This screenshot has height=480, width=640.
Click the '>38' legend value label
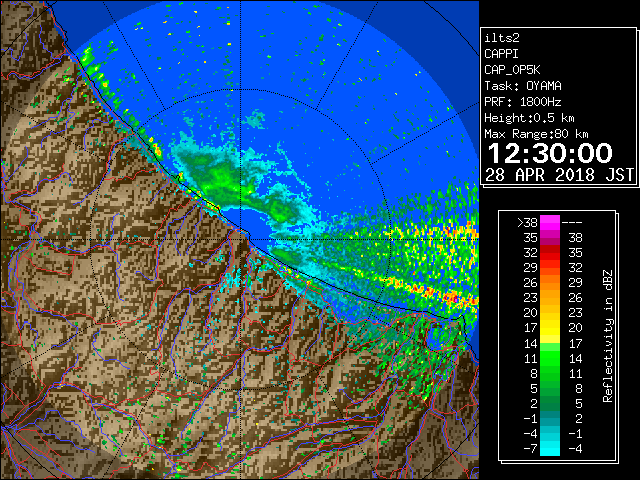point(527,223)
